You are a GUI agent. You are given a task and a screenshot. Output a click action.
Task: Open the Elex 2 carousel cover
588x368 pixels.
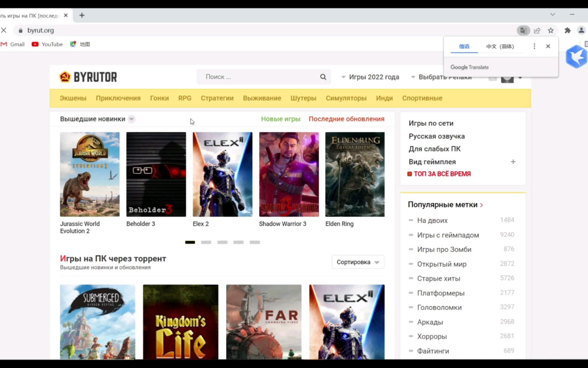tap(223, 174)
